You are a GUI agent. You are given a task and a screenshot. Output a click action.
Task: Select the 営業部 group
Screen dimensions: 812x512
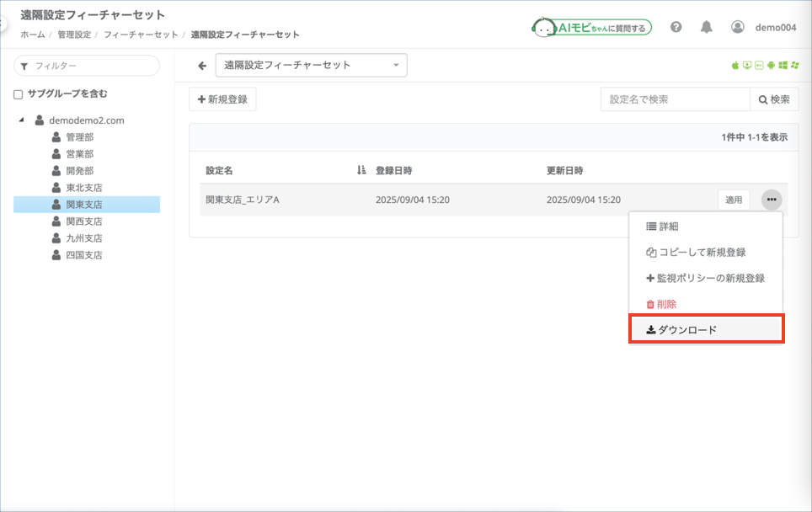click(80, 154)
